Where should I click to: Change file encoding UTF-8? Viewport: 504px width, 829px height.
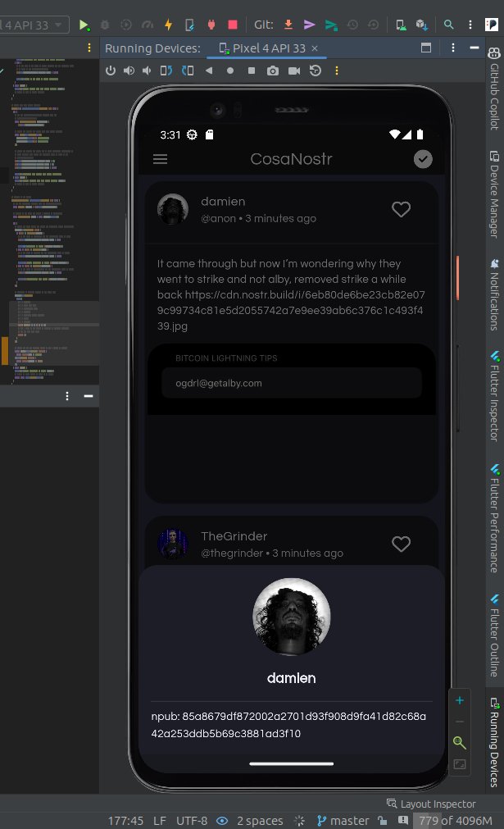click(x=191, y=821)
